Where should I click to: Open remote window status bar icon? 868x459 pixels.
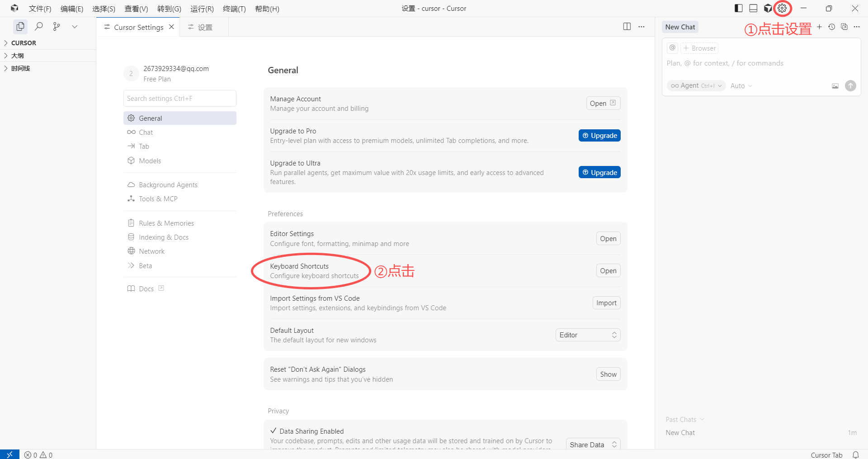(x=9, y=454)
